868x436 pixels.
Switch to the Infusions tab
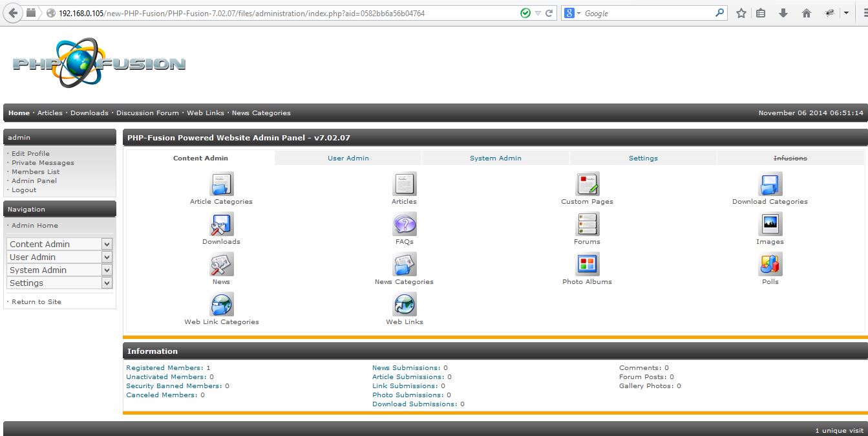pyautogui.click(x=790, y=158)
